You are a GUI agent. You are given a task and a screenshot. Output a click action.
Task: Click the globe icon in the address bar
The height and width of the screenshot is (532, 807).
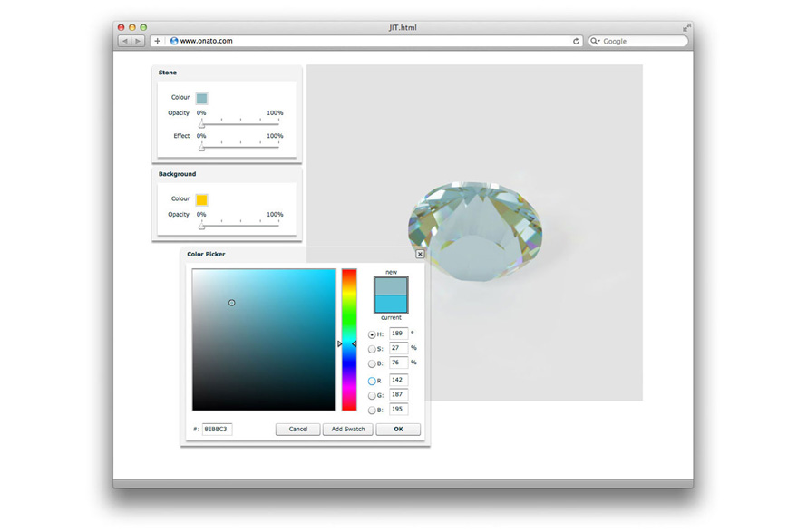coord(174,41)
